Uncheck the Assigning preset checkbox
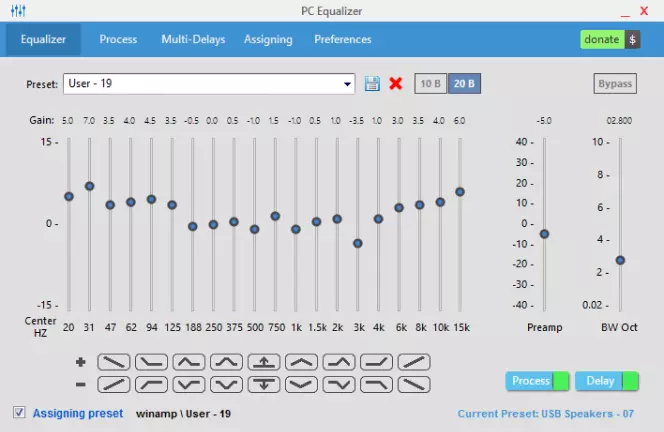Image resolution: width=664 pixels, height=432 pixels. tap(19, 412)
